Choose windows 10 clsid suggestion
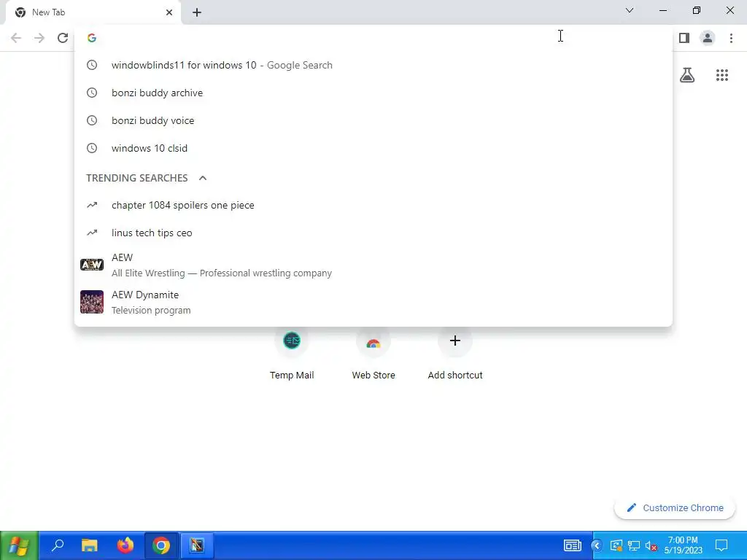 [x=373, y=148]
